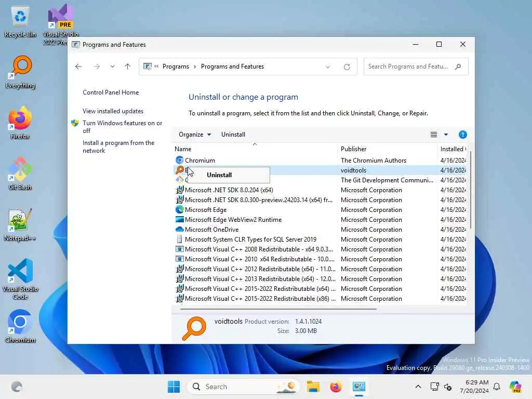532x399 pixels.
Task: Click Programs and Features breadcrumb
Action: (232, 66)
